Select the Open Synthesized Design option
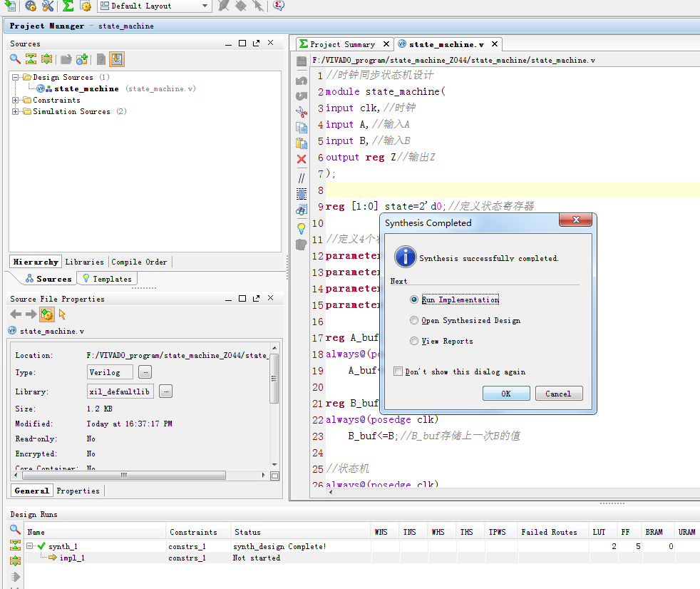The width and height of the screenshot is (700, 589). tap(414, 321)
